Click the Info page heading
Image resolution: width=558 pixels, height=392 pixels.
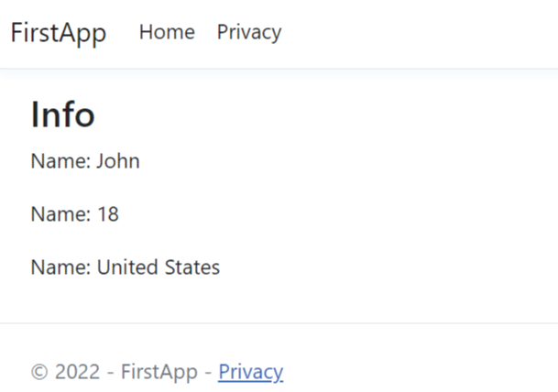pyautogui.click(x=63, y=114)
